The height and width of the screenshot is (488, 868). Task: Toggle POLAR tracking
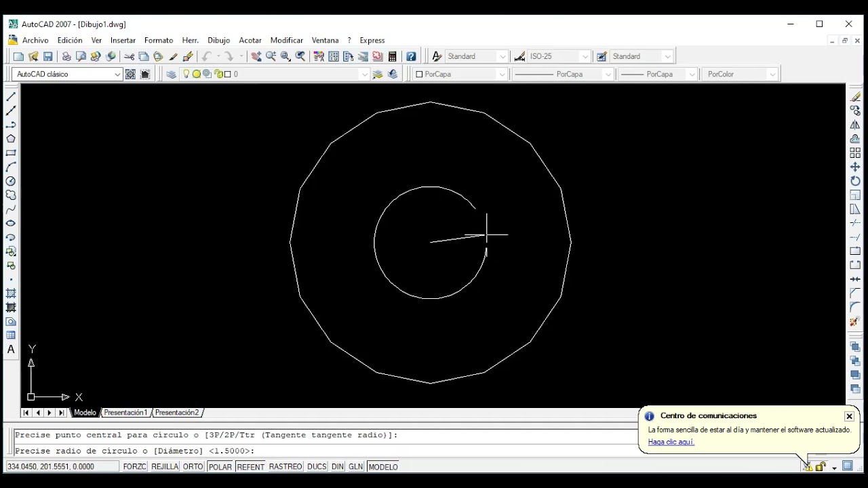click(x=220, y=466)
